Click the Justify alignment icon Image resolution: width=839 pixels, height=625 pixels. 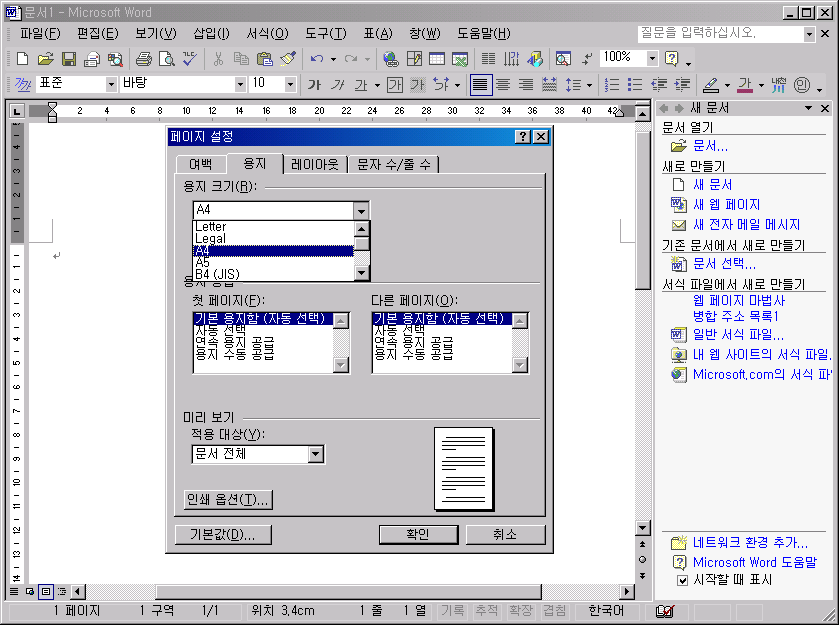click(x=480, y=85)
